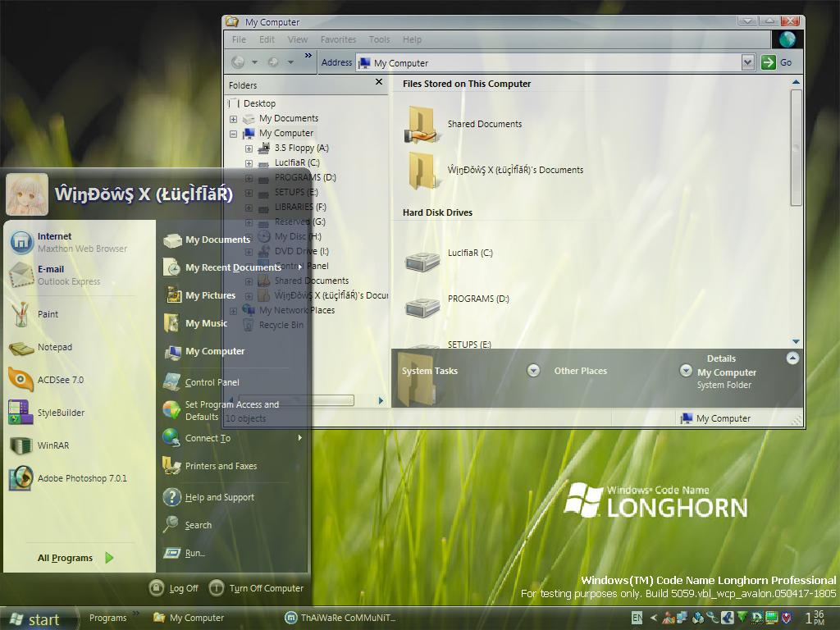The width and height of the screenshot is (840, 630).
Task: Click the Control Panel entry in Start menu
Action: (x=211, y=382)
